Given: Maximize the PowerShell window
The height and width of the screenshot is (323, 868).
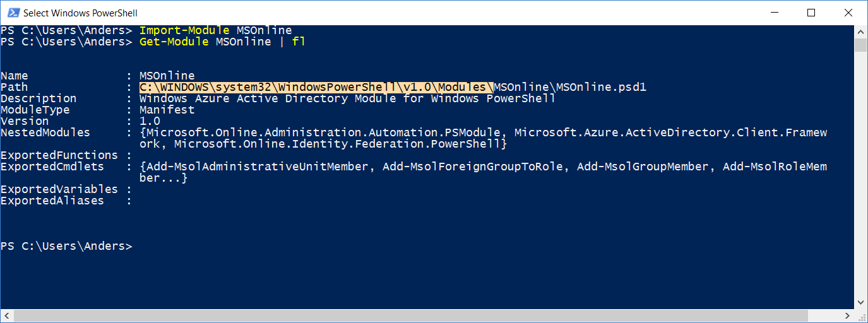Looking at the screenshot, I should tap(811, 13).
